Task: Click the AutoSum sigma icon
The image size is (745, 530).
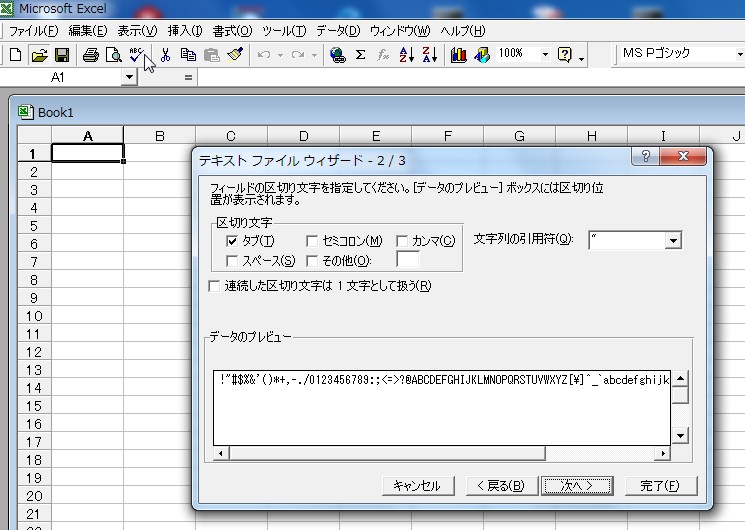Action: (361, 55)
